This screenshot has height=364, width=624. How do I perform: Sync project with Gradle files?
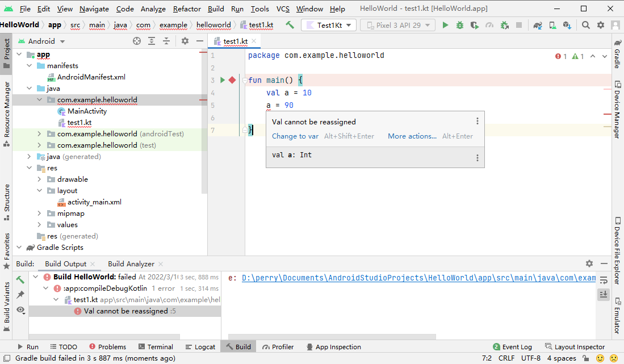click(x=538, y=26)
